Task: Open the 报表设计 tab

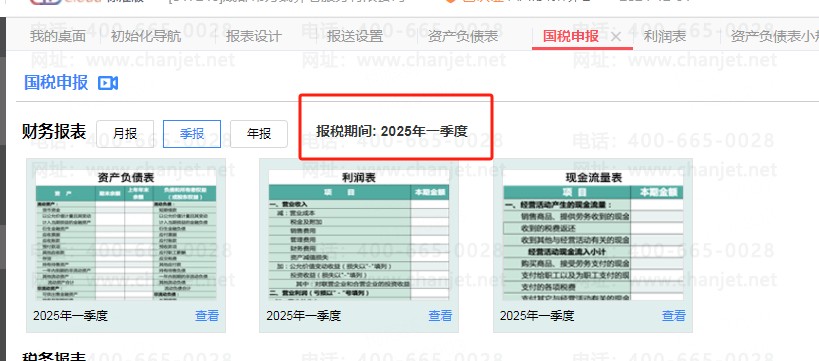Action: (253, 36)
